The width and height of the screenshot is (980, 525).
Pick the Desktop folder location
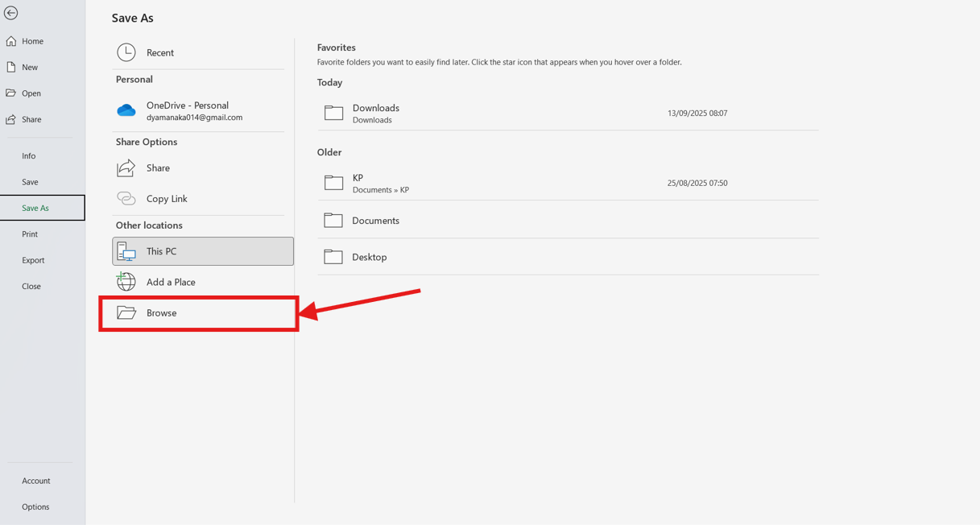(369, 257)
